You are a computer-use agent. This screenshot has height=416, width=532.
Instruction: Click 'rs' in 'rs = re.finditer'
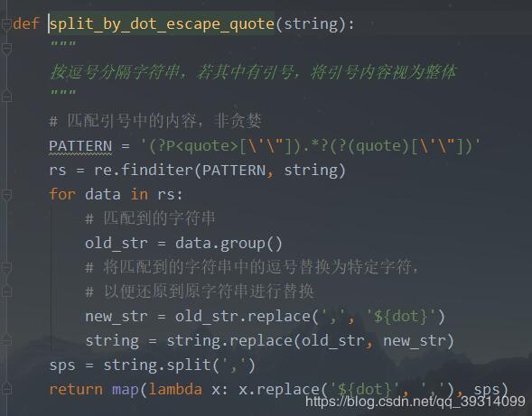(58, 171)
